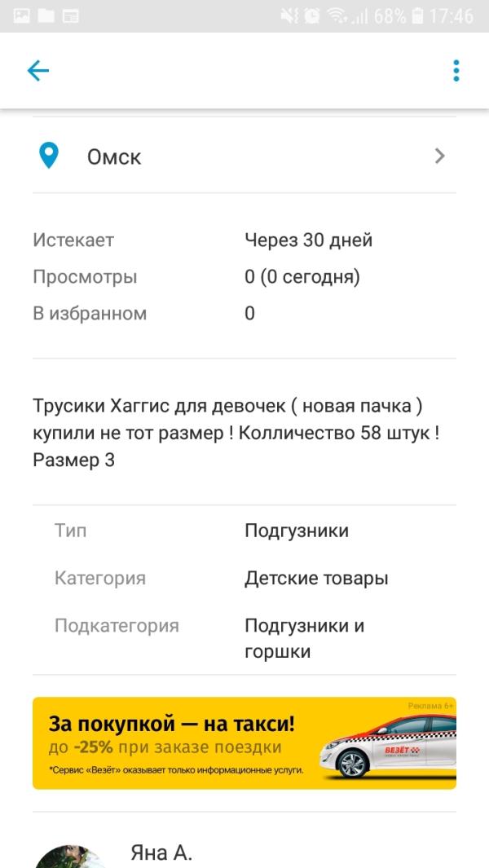Tap the listing description about Хаггис
Image resolution: width=489 pixels, height=868 pixels.
click(236, 433)
